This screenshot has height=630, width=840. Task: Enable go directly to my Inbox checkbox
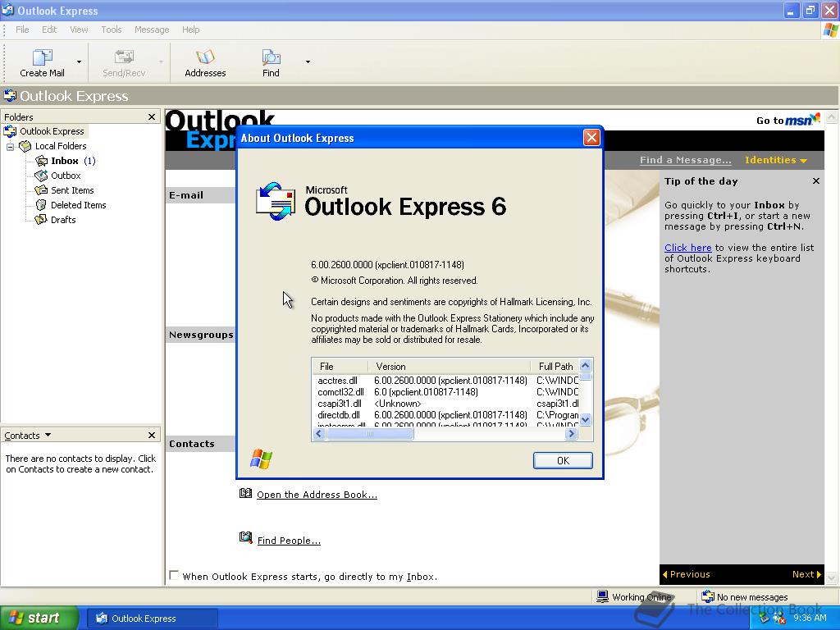point(174,575)
